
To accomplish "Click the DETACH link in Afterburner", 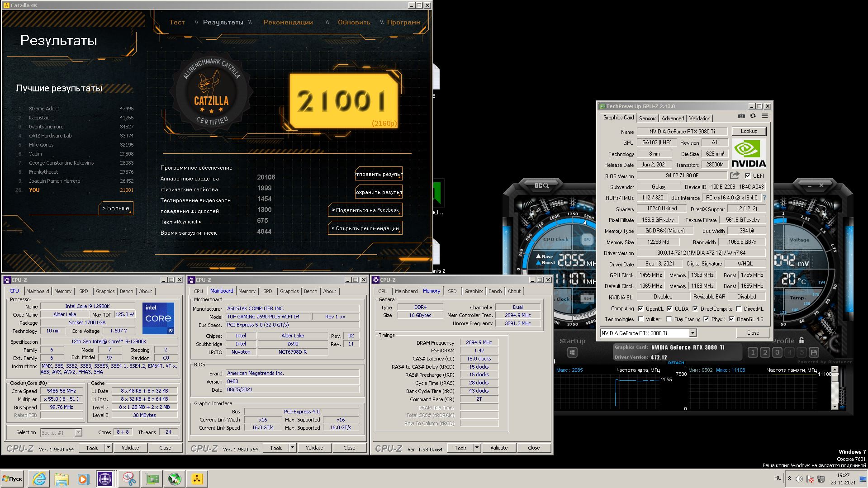I will [x=676, y=363].
